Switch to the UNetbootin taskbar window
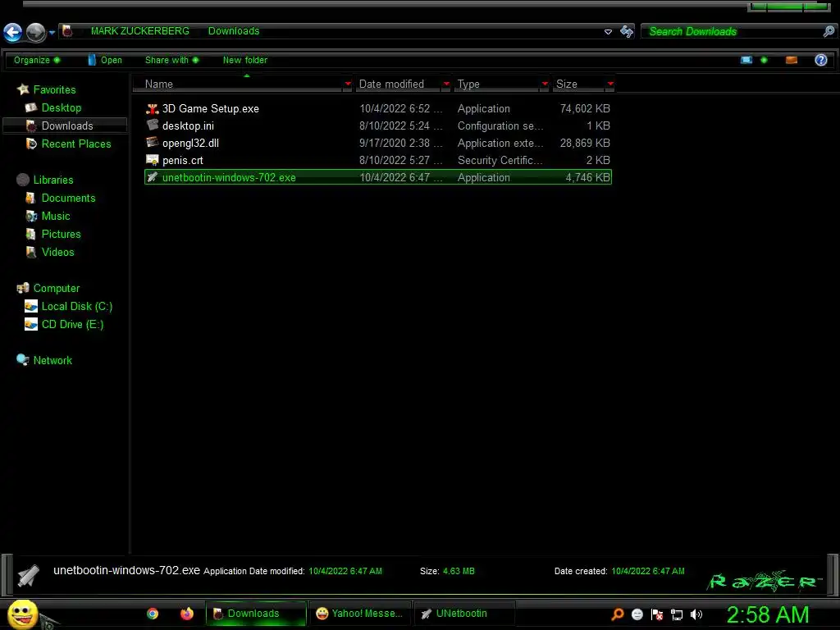840x630 pixels. [464, 614]
